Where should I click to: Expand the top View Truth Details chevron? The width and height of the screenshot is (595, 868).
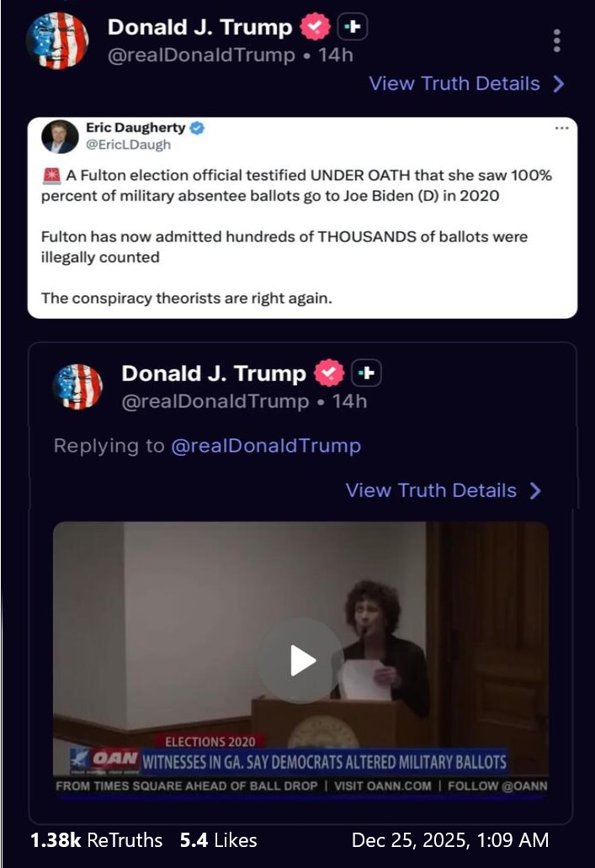point(559,83)
